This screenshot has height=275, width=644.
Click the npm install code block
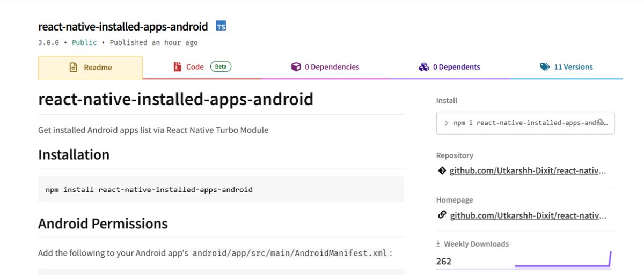click(x=221, y=189)
